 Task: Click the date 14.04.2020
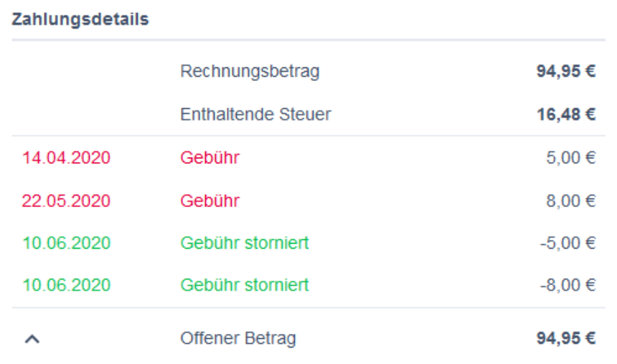click(67, 158)
